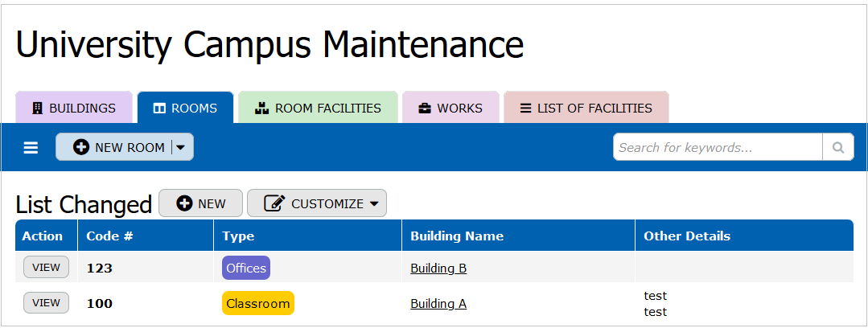Click the briefcase icon on Works tab
The height and width of the screenshot is (328, 868).
[x=424, y=109]
